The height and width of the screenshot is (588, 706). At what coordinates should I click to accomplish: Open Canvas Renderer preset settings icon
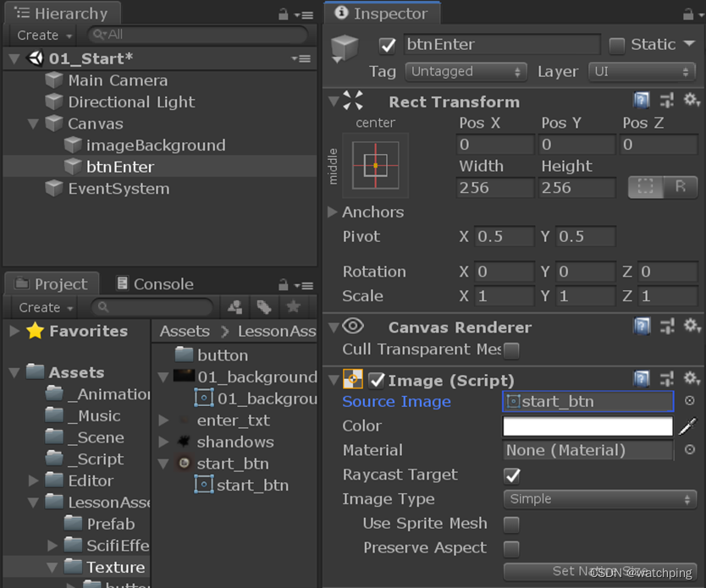[x=667, y=326]
